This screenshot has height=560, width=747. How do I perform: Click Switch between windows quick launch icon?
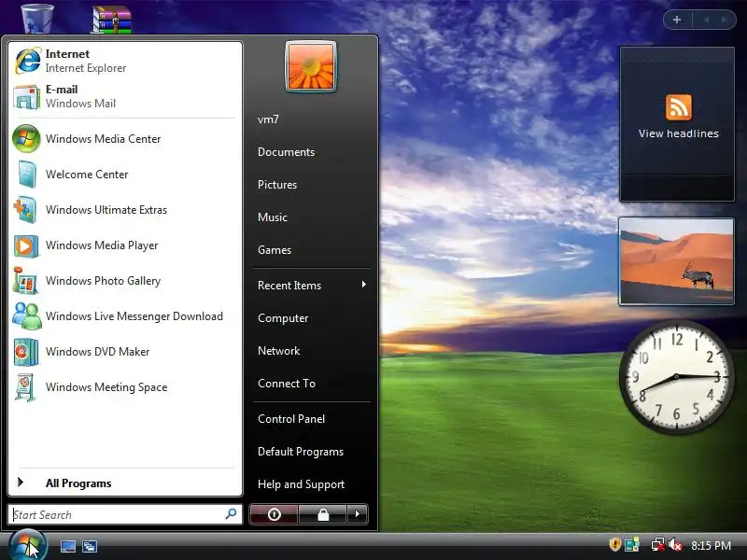(90, 546)
